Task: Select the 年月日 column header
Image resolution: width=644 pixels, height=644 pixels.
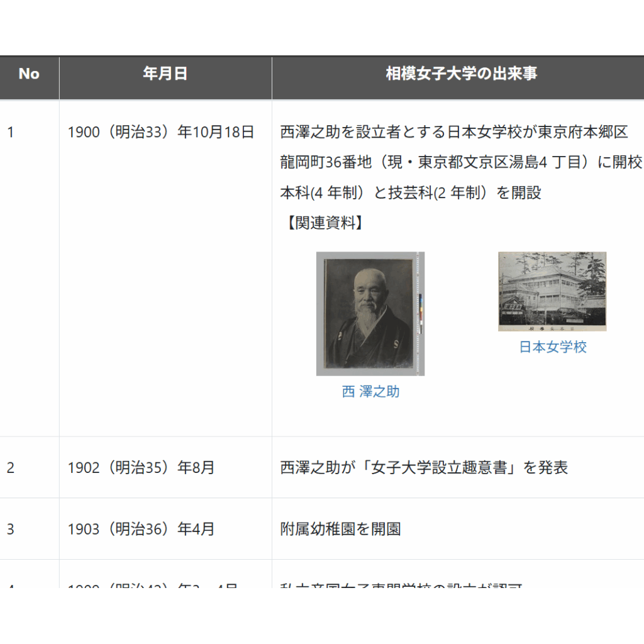Action: tap(165, 74)
